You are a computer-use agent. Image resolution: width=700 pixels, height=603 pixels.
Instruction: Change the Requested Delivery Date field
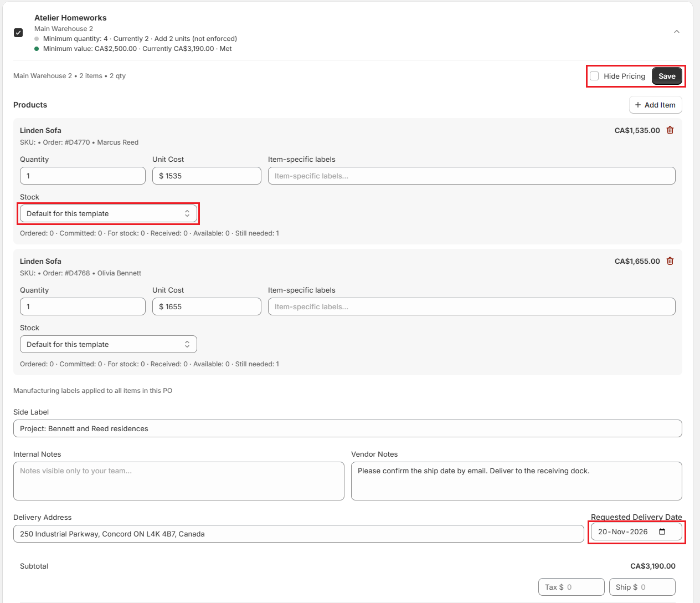(636, 532)
